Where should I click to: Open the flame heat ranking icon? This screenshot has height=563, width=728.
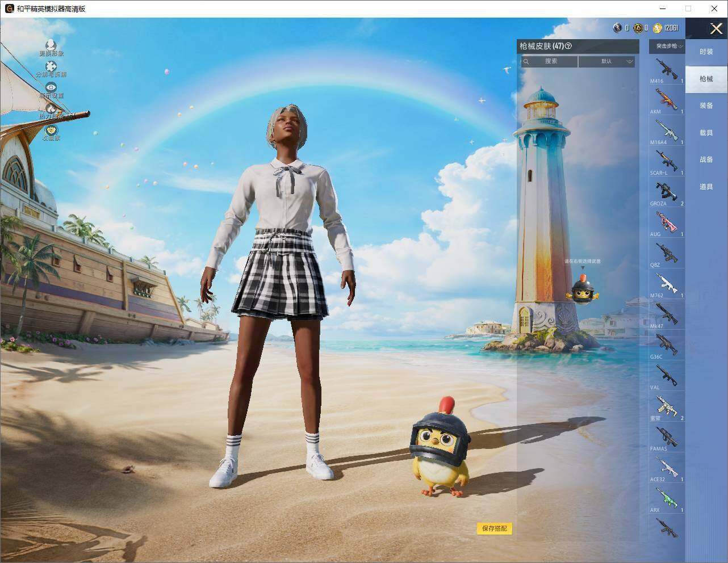click(x=51, y=108)
